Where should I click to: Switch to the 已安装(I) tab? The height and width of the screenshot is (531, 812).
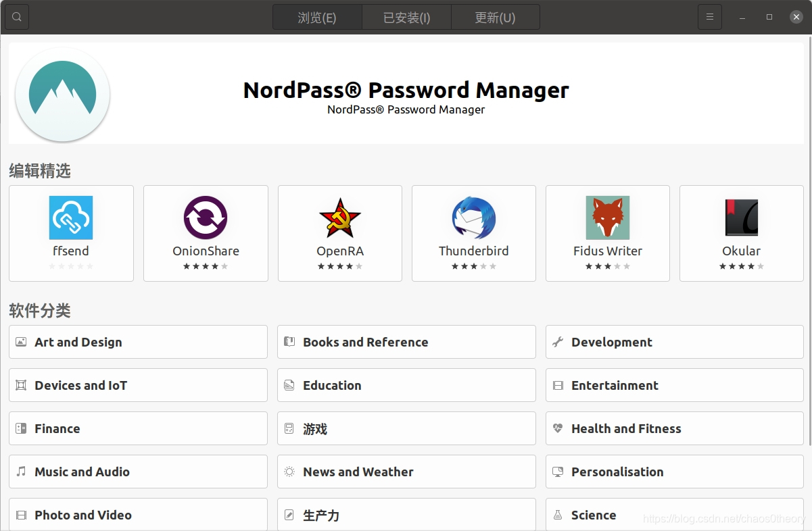[406, 17]
